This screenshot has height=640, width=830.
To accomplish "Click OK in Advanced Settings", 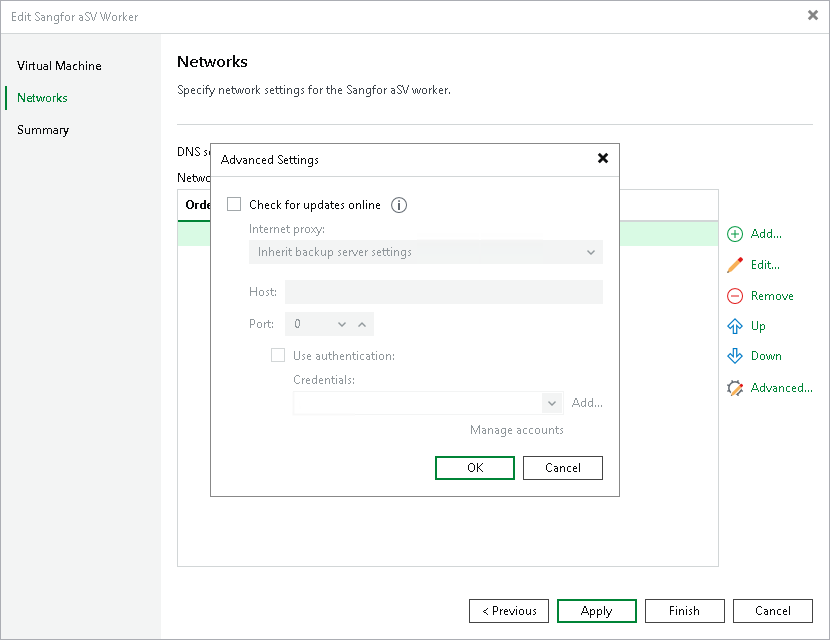I will click(x=475, y=468).
